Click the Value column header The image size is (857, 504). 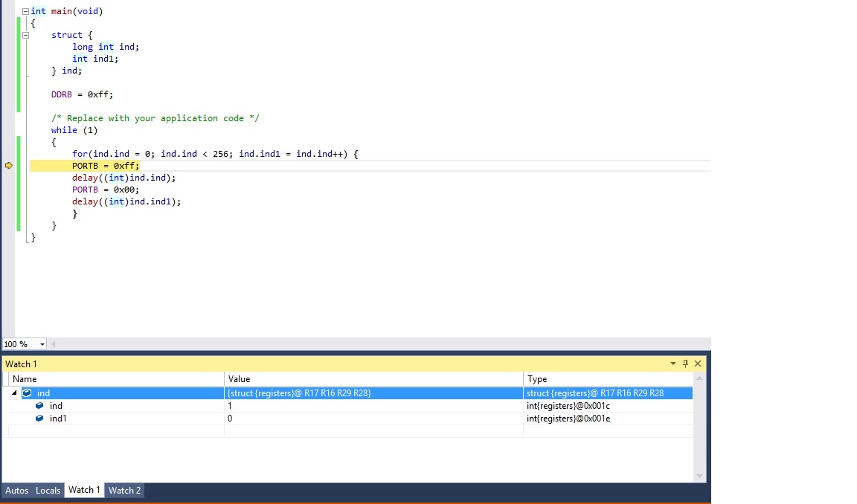373,379
